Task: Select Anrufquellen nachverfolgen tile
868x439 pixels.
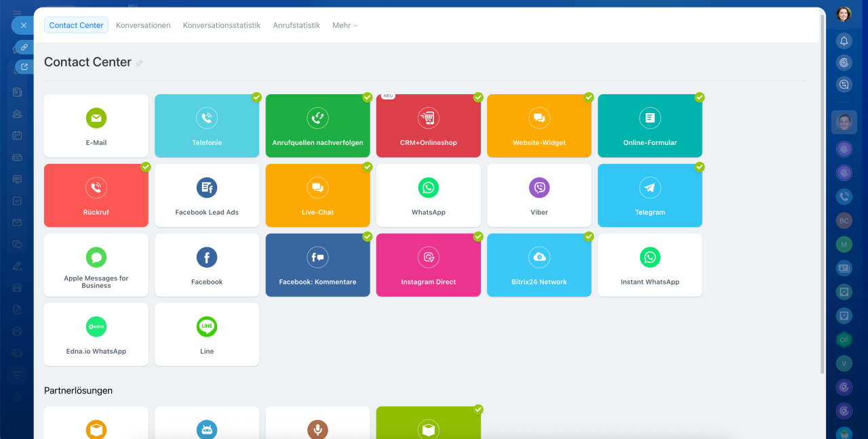Action: (317, 126)
